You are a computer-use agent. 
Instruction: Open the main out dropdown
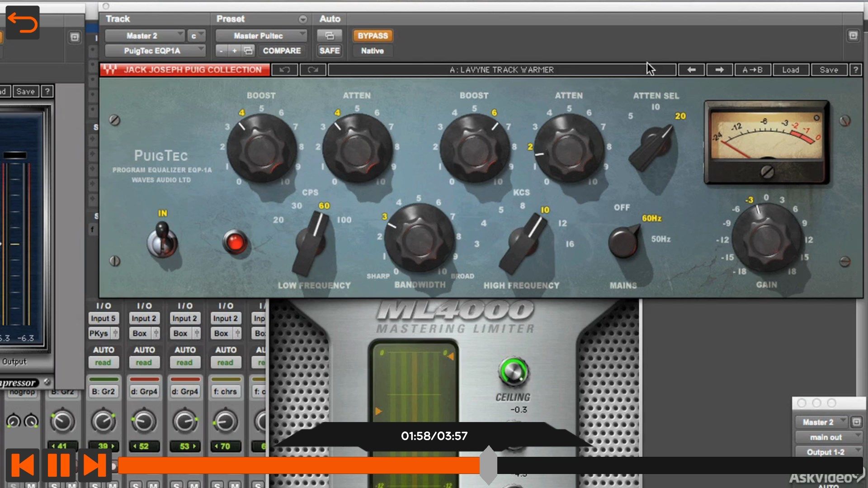pyautogui.click(x=828, y=437)
